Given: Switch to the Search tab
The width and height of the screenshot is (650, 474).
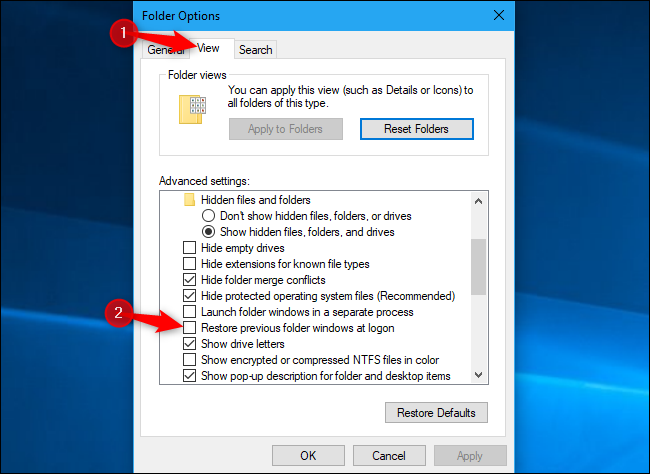Looking at the screenshot, I should coord(255,50).
